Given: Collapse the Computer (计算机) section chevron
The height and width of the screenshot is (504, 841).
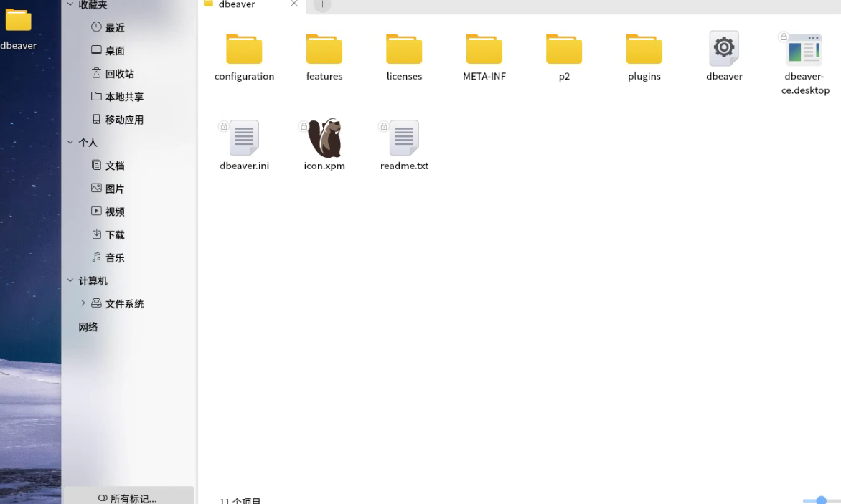Looking at the screenshot, I should click(70, 280).
